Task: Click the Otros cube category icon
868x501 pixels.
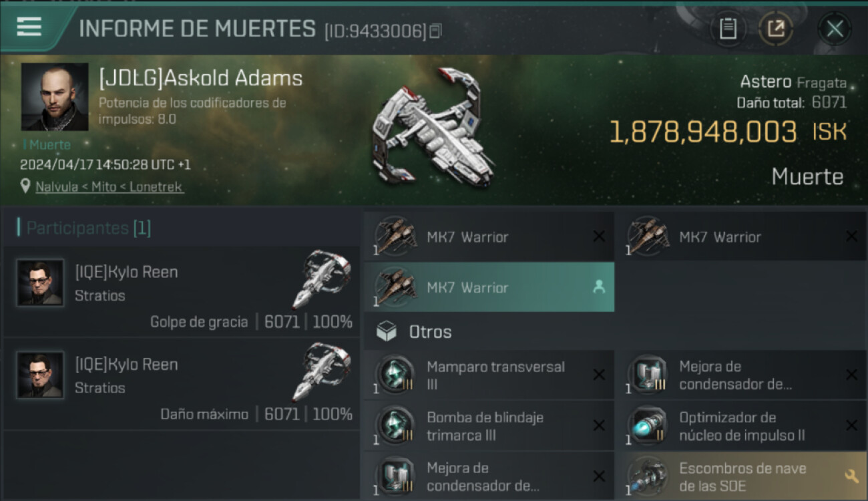Action: 387,332
